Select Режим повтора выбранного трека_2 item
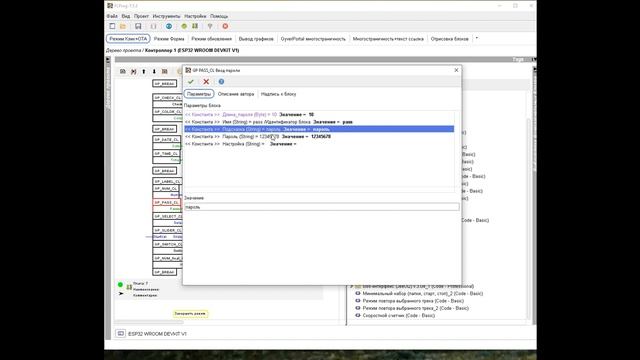The height and width of the screenshot is (360, 640). [415, 308]
